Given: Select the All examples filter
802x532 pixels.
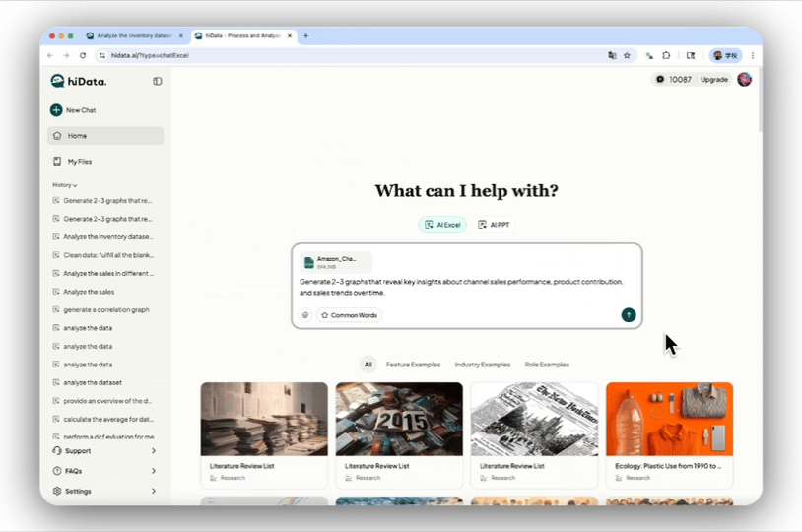Looking at the screenshot, I should 368,365.
